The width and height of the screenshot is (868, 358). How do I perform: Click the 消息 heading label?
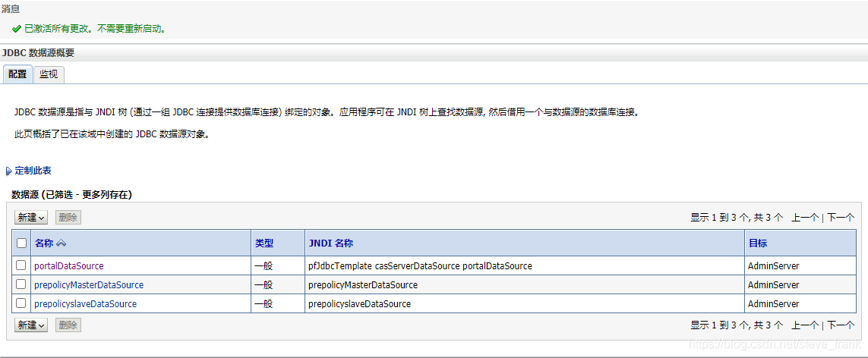click(11, 9)
